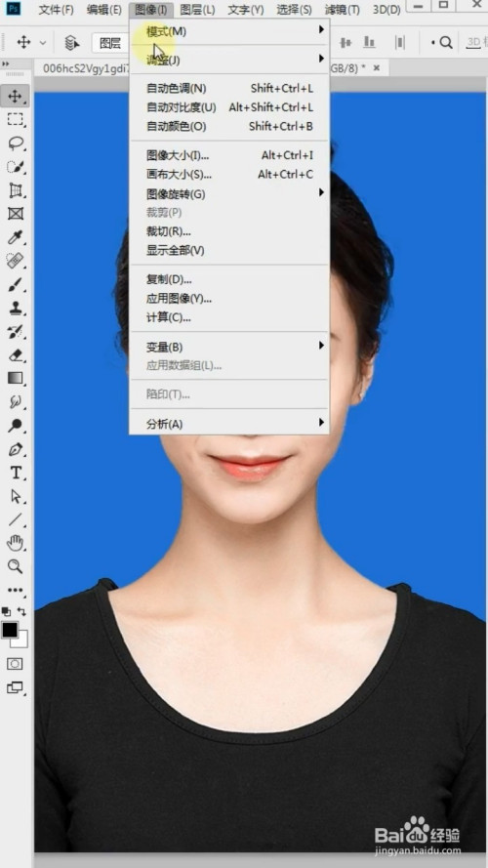Open the 编辑(E) menu

point(104,10)
